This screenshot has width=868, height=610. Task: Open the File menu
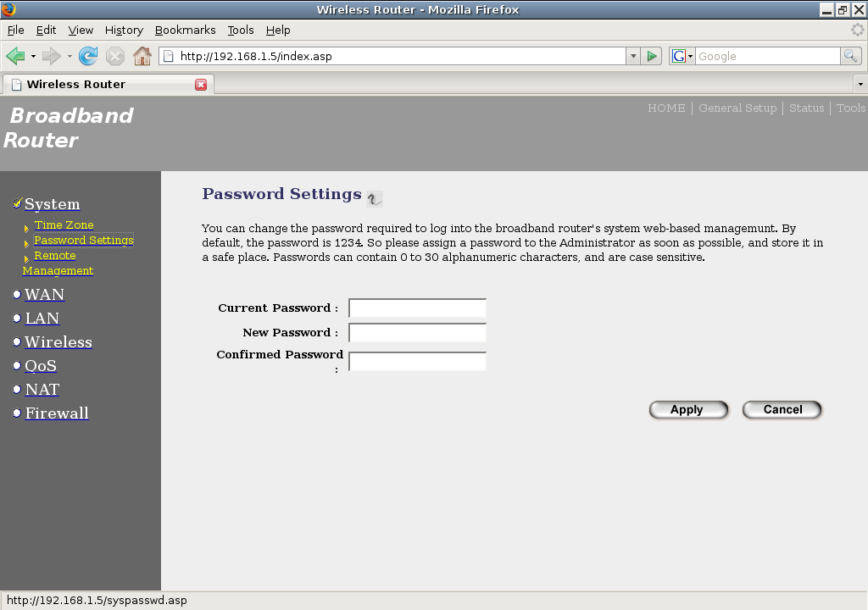[x=15, y=30]
